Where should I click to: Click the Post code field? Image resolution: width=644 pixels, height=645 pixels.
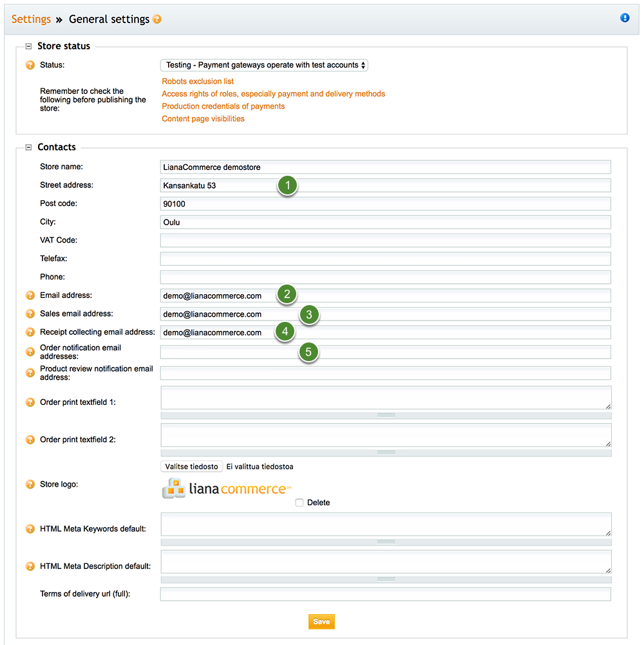pos(386,203)
